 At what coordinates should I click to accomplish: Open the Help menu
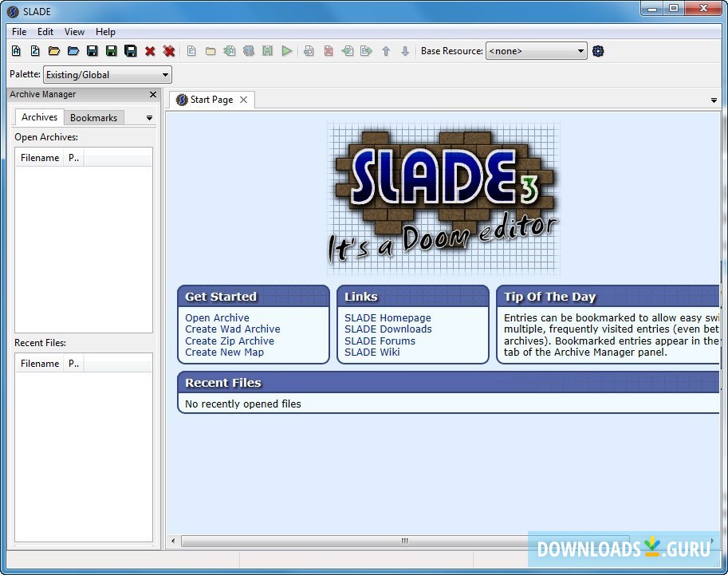[x=105, y=32]
